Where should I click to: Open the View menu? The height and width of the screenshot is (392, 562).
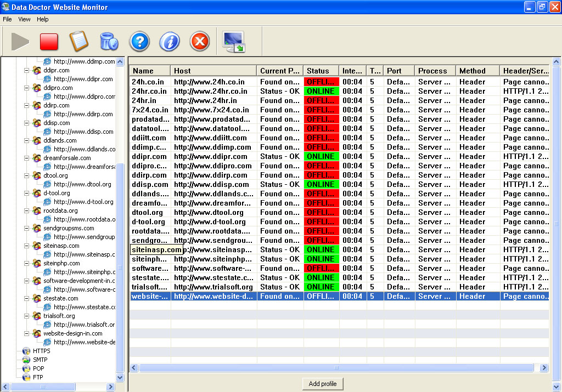click(x=24, y=19)
